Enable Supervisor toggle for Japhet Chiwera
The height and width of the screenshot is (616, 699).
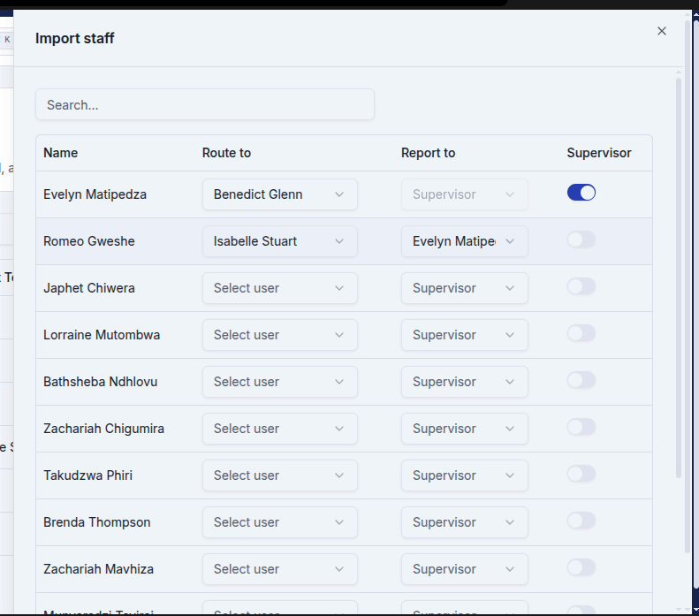581,286
